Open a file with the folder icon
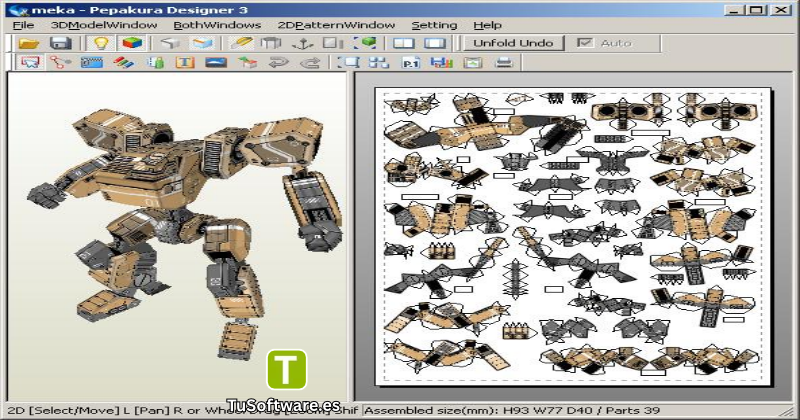The image size is (800, 420). click(30, 43)
